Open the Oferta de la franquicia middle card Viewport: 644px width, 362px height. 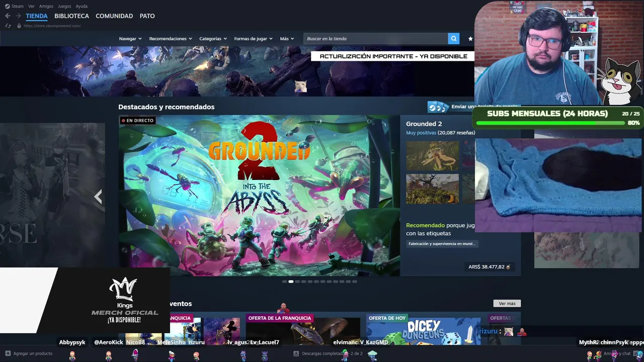tap(303, 329)
